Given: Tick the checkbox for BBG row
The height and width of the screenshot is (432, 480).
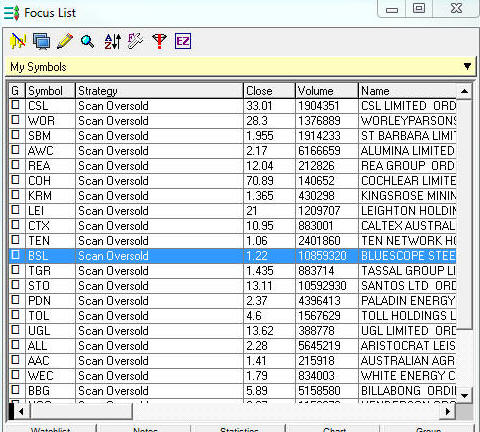Looking at the screenshot, I should (15, 390).
